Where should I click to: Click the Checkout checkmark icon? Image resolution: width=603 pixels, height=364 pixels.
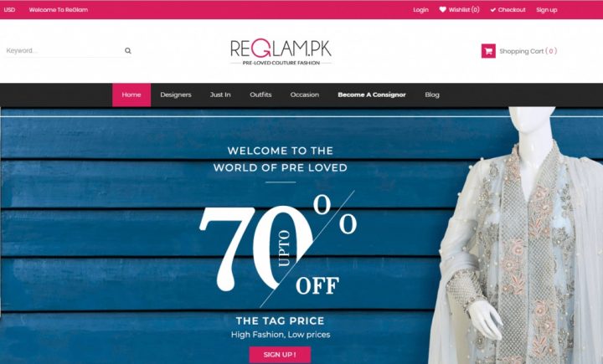492,10
